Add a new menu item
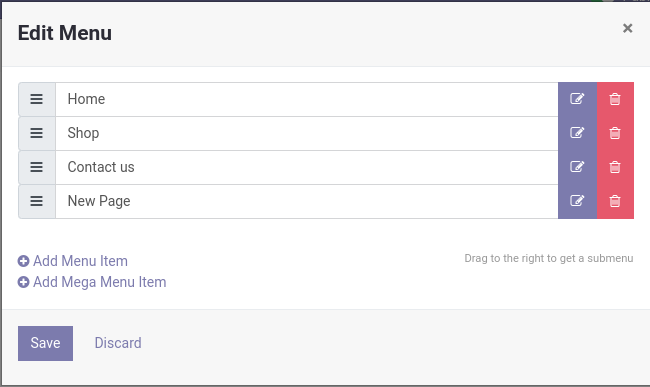Screen dimensions: 650x387 click(x=73, y=261)
